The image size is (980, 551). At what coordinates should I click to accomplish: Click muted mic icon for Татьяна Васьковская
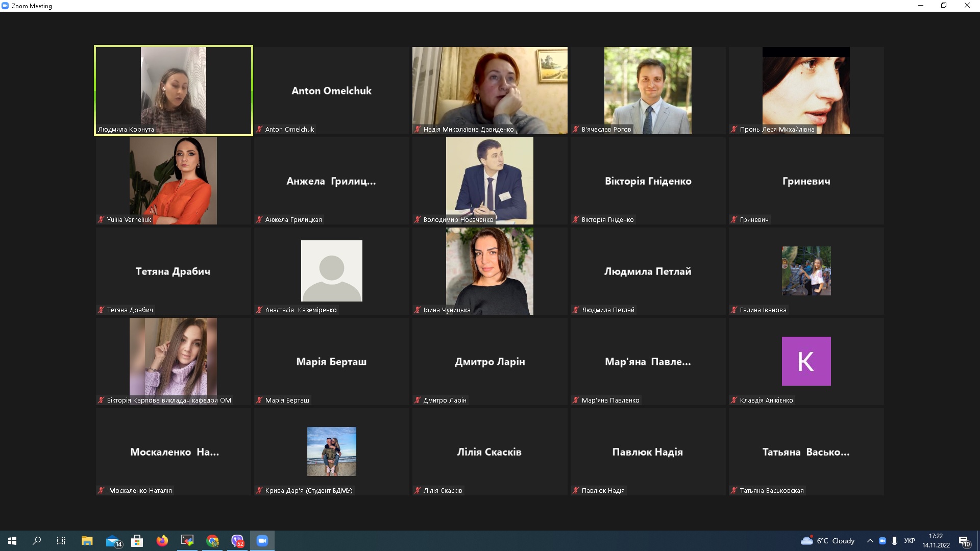(734, 491)
